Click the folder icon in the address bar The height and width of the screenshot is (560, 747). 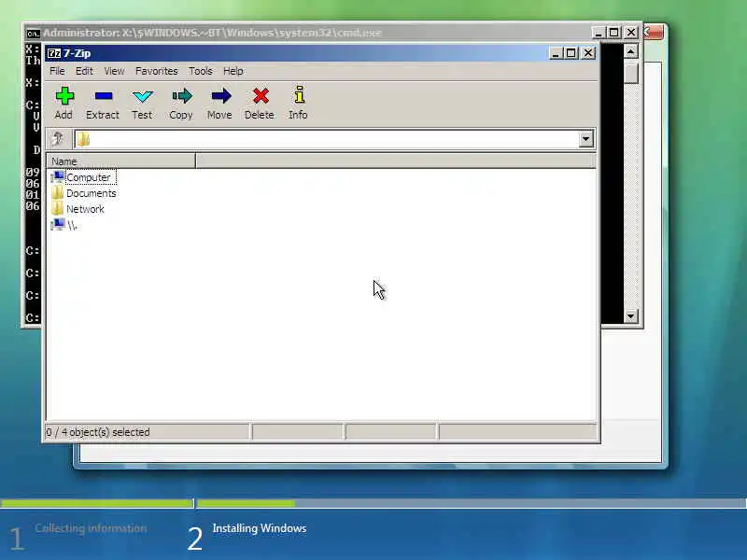pos(83,139)
